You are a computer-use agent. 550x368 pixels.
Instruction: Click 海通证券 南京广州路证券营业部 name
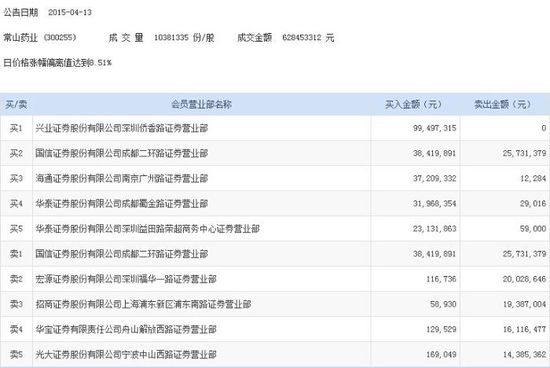tap(122, 178)
